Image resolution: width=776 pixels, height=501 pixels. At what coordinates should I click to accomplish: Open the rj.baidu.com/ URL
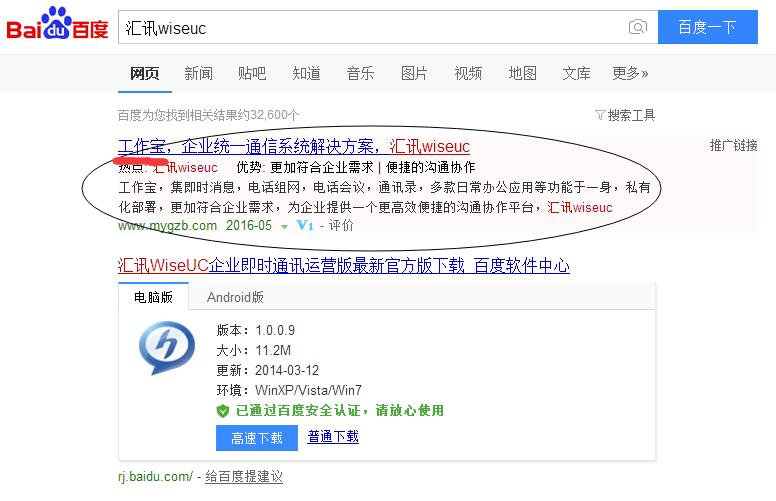(x=155, y=477)
